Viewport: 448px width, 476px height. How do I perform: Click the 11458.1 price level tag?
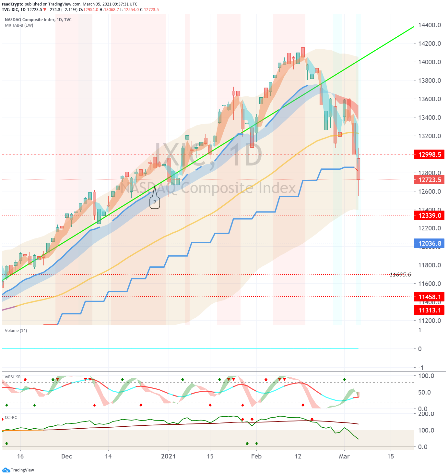430,297
